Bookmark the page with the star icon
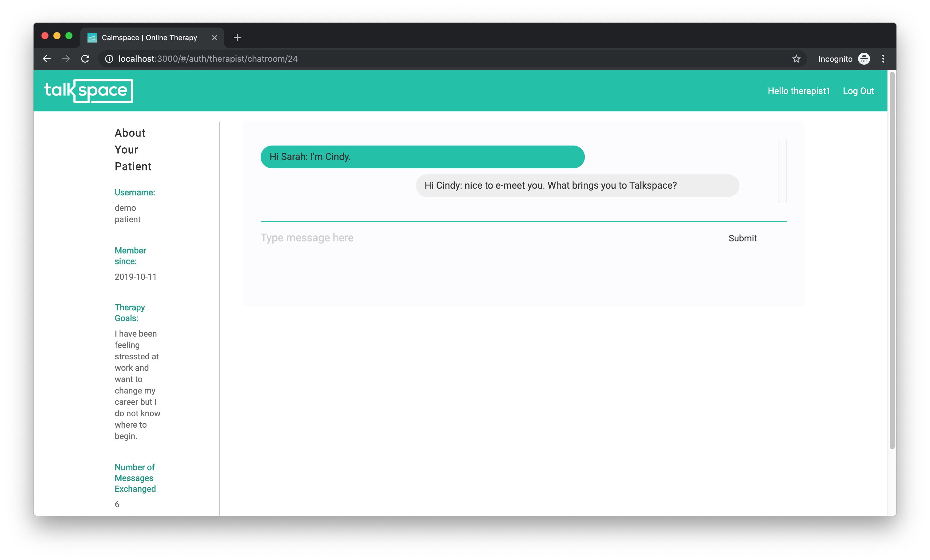This screenshot has width=930, height=560. tap(796, 59)
